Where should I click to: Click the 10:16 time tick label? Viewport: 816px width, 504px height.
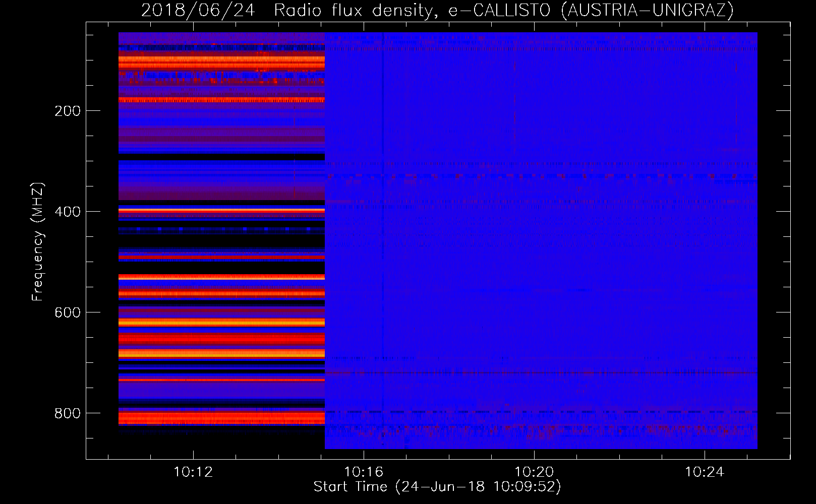click(364, 472)
